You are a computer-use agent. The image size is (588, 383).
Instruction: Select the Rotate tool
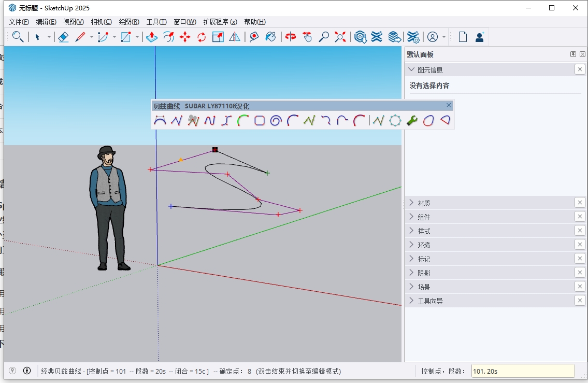pos(202,37)
